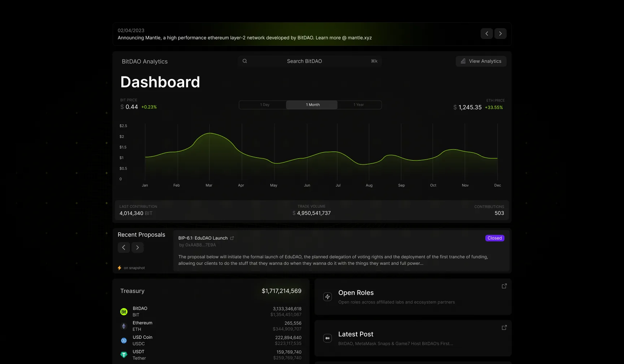
Task: Click the USDT balance 159,769,740
Action: tap(289, 352)
